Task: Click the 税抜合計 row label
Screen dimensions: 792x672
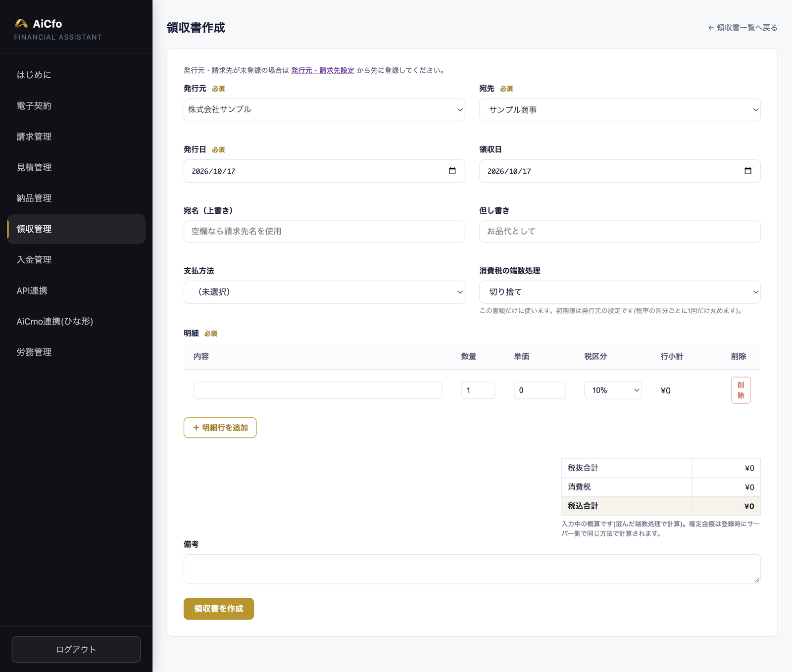Action: (583, 468)
